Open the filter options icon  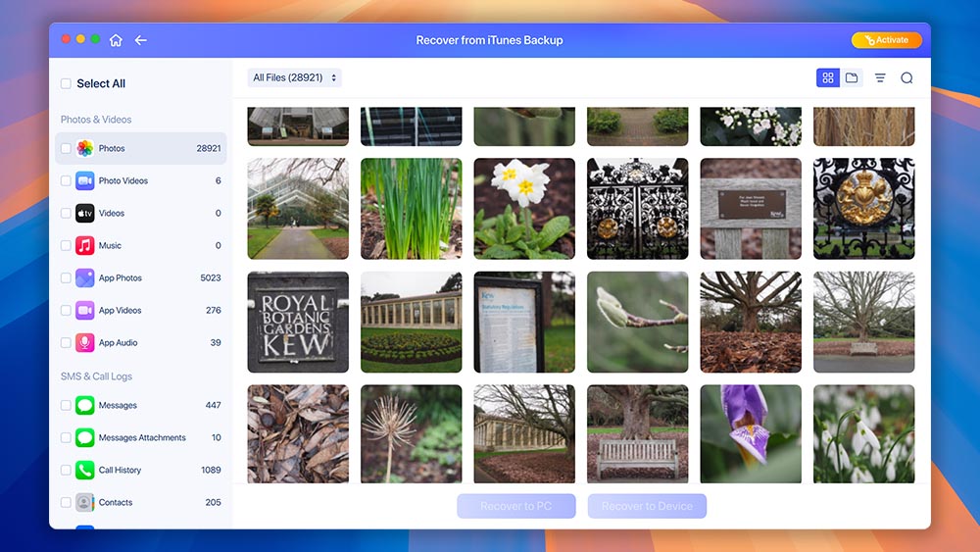click(880, 77)
